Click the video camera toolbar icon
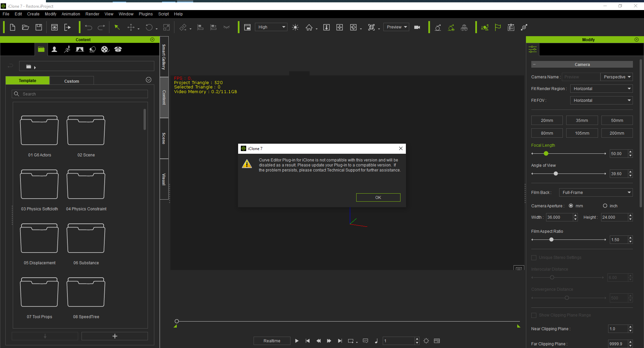The height and width of the screenshot is (348, 644). 417,27
